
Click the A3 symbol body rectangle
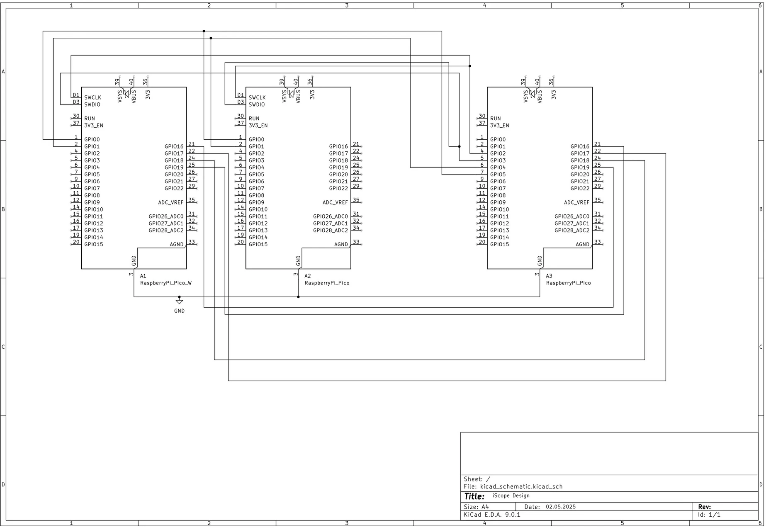pos(540,178)
